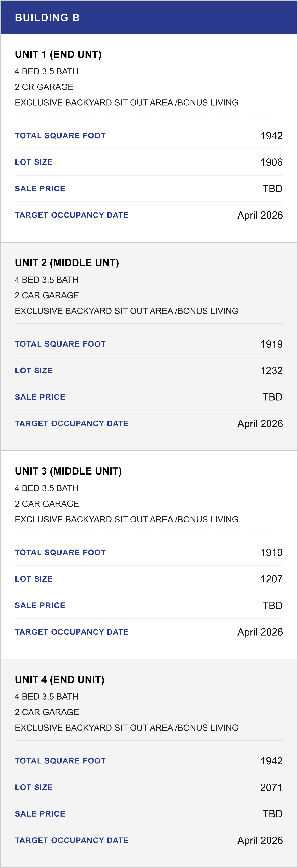Image resolution: width=298 pixels, height=868 pixels.
Task: Open the Unit 3 (Middle Unit) heading
Action: [x=68, y=471]
